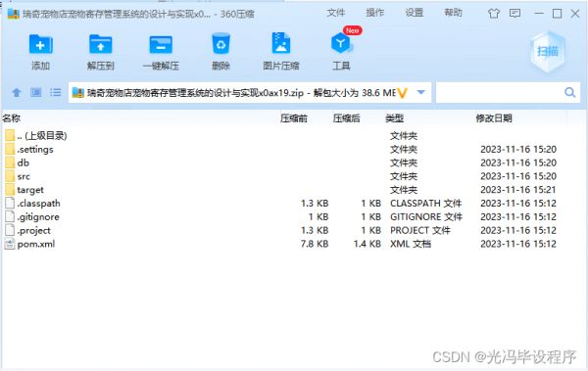The image size is (588, 371).
Task: Click the .classpath file icon
Action: coord(10,203)
